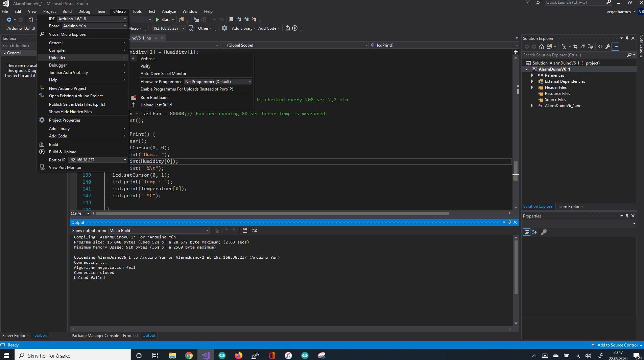This screenshot has width=644, height=360.
Task: Switch to Team Explorer tab
Action: [570, 207]
